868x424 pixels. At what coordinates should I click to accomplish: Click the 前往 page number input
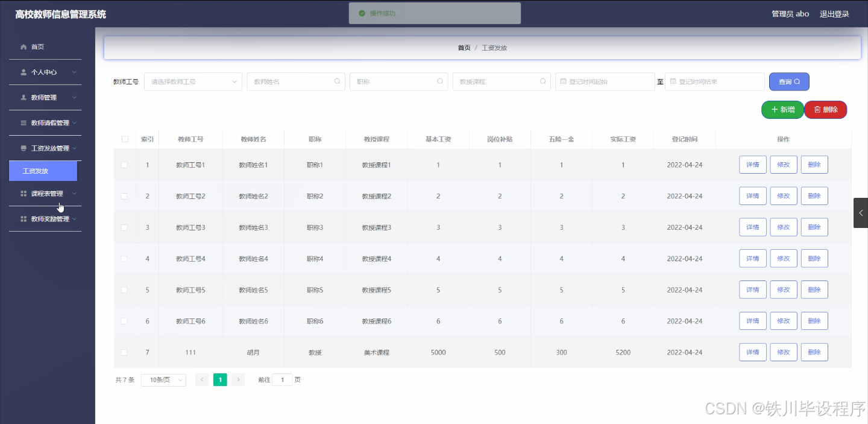(x=282, y=379)
